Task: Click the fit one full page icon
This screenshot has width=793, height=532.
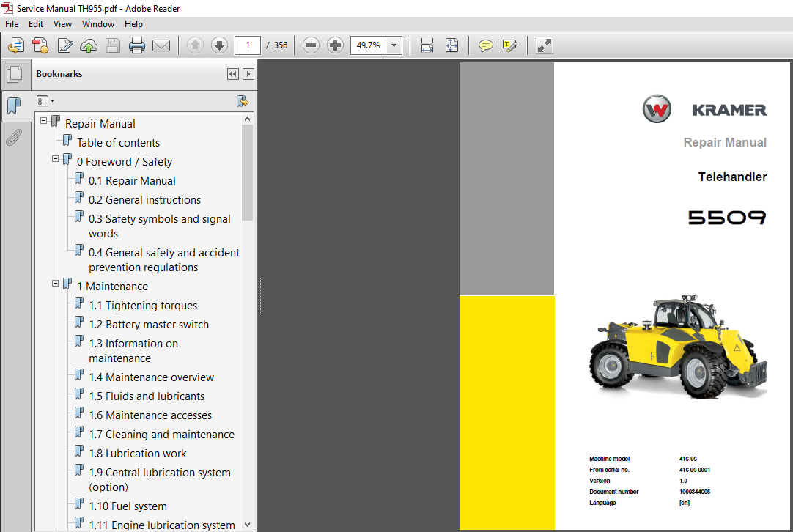Action: click(x=451, y=45)
